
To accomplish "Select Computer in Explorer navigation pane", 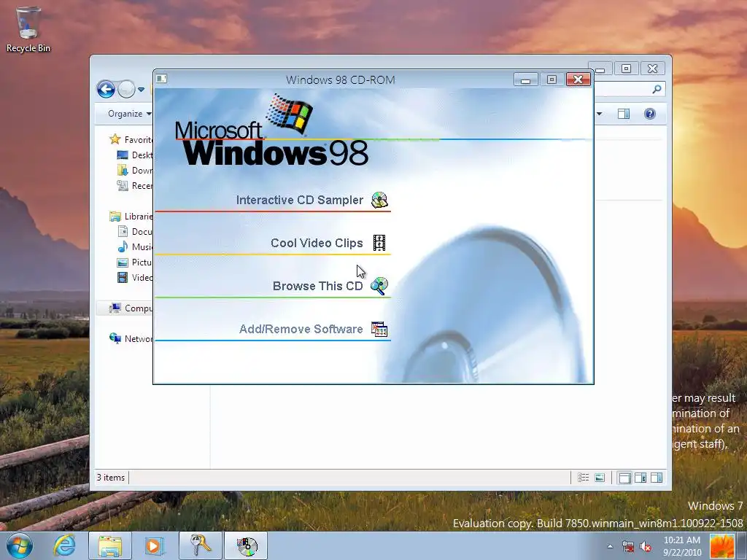I will (x=131, y=308).
